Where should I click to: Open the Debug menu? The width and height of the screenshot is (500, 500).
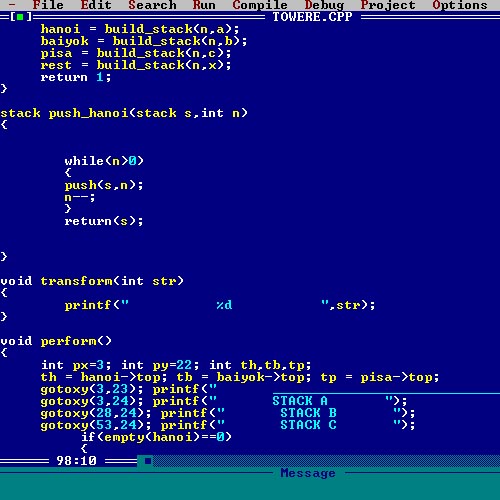(324, 5)
